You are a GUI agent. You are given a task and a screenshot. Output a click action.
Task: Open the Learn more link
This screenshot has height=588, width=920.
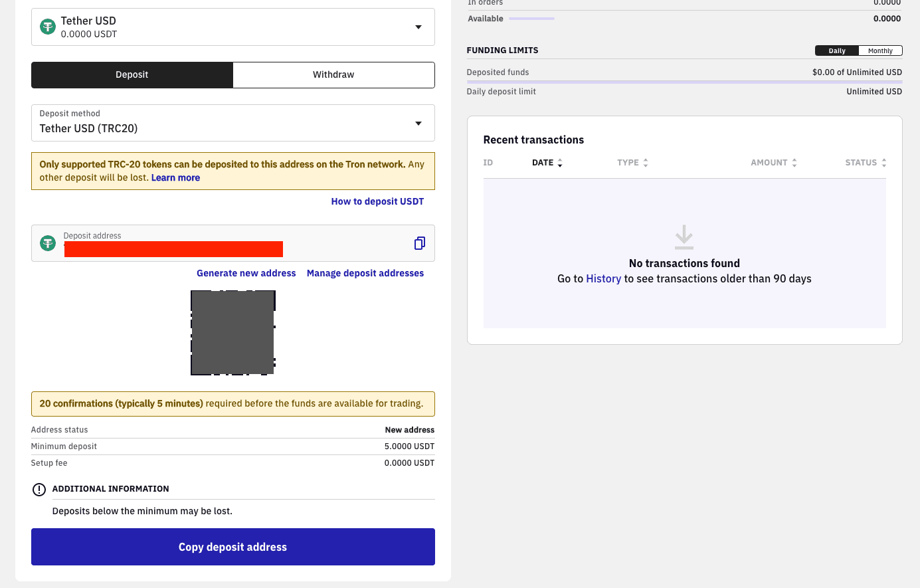175,178
